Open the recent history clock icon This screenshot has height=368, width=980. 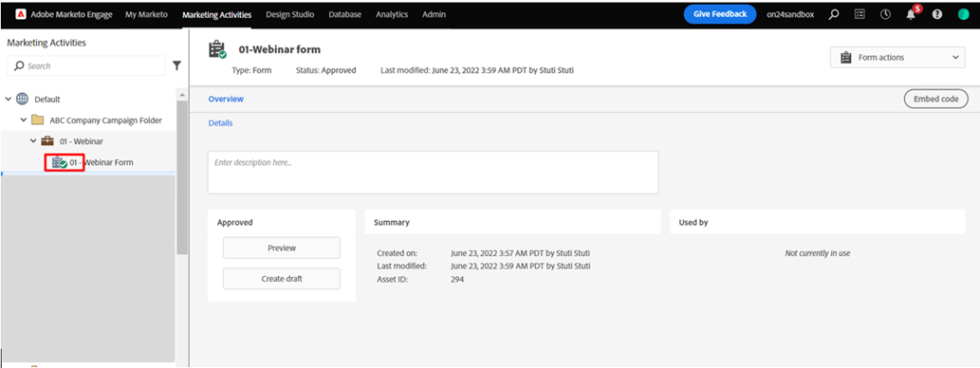pos(885,14)
